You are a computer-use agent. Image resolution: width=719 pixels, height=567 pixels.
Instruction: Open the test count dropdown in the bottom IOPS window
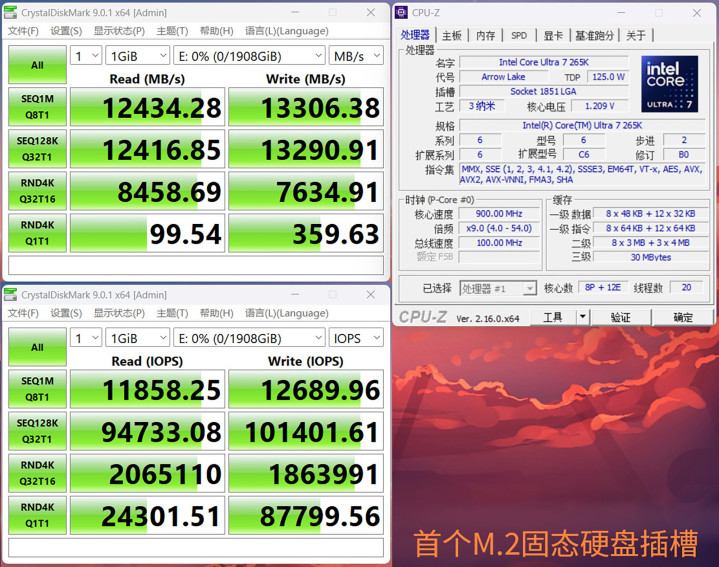point(86,338)
